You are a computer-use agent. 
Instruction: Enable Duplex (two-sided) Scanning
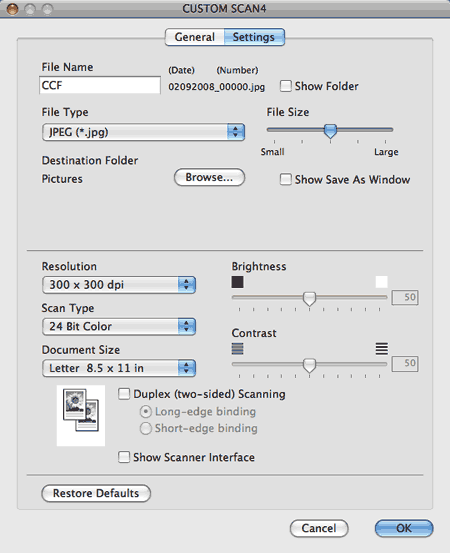coord(124,394)
